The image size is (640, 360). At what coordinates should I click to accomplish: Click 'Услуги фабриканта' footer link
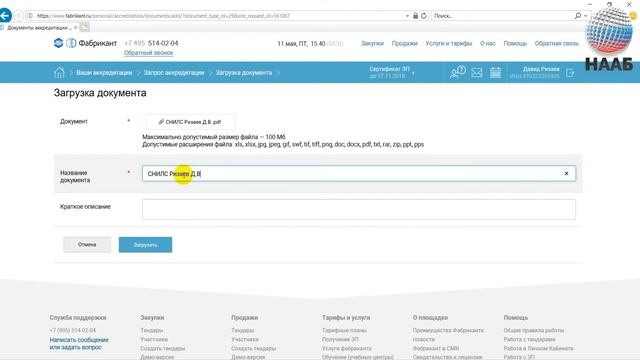347,348
